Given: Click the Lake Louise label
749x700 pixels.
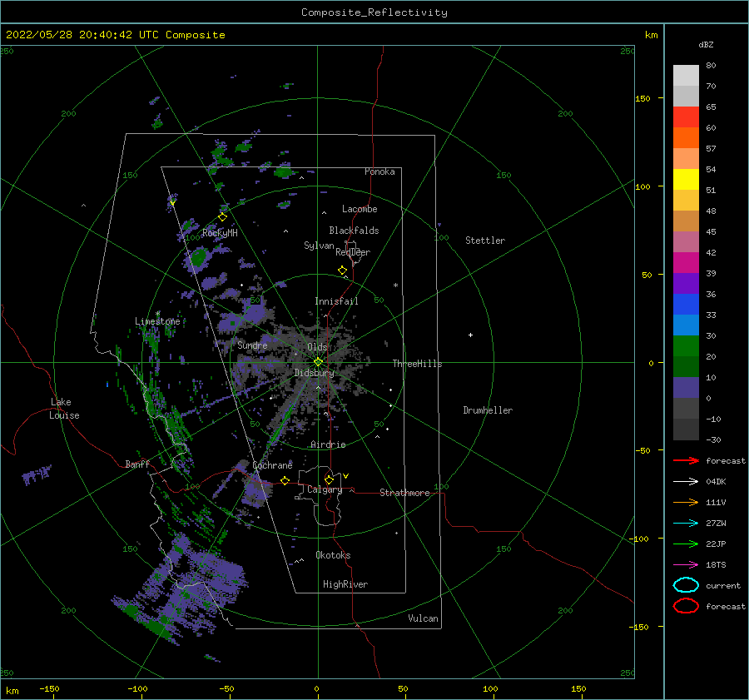Looking at the screenshot, I should point(64,409).
